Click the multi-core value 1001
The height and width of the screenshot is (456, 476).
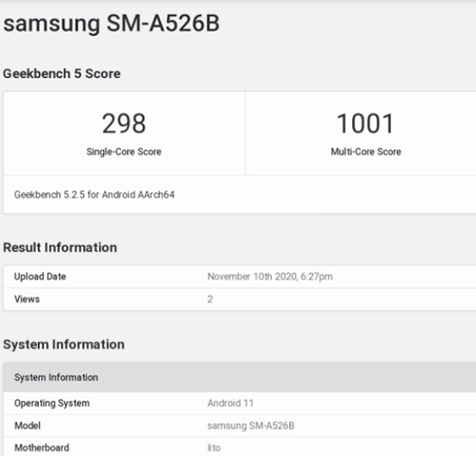pyautogui.click(x=365, y=123)
